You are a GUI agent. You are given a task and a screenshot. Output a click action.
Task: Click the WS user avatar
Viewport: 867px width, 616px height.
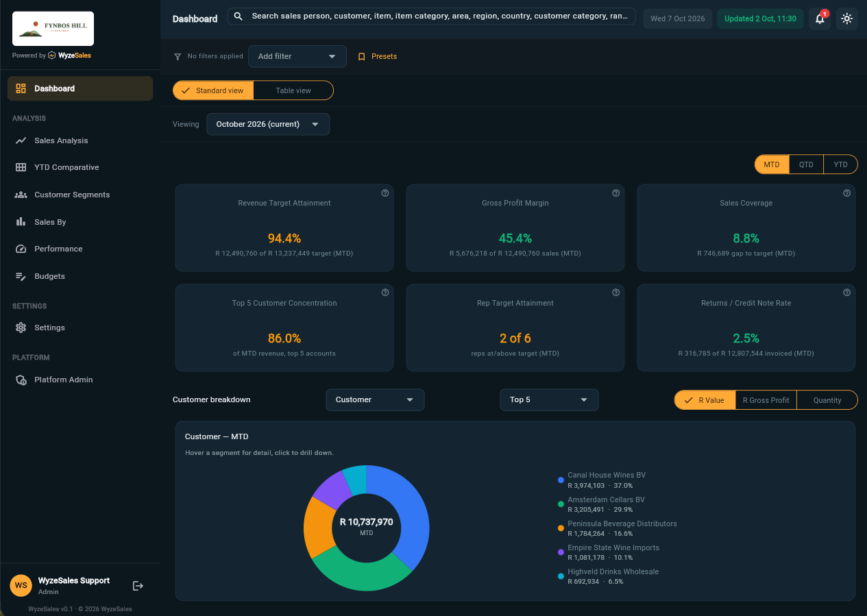pyautogui.click(x=21, y=586)
